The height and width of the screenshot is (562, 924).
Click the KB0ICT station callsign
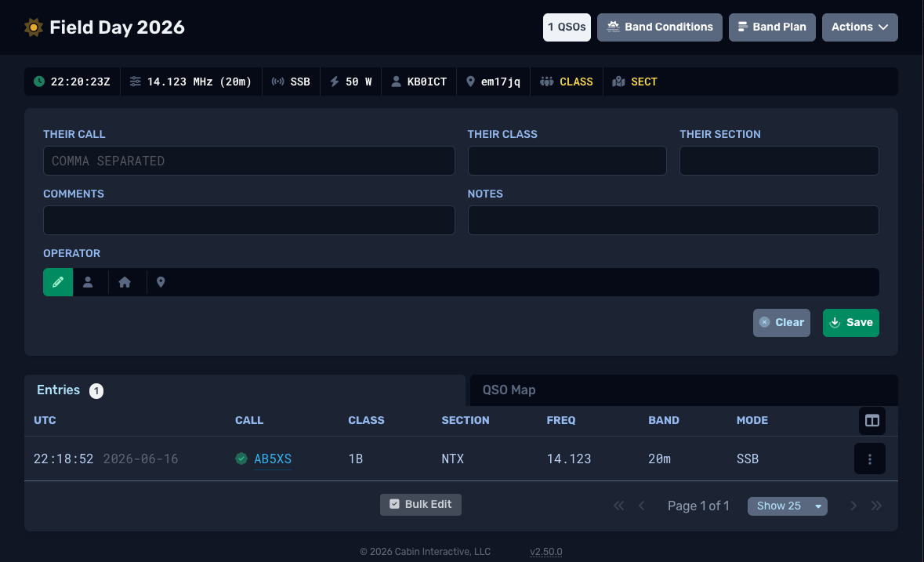[419, 82]
